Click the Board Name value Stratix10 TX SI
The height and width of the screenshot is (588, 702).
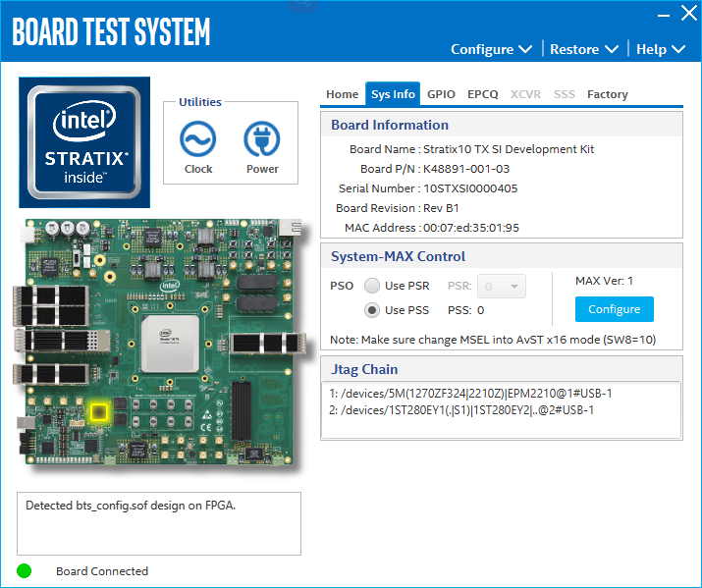coord(509,149)
